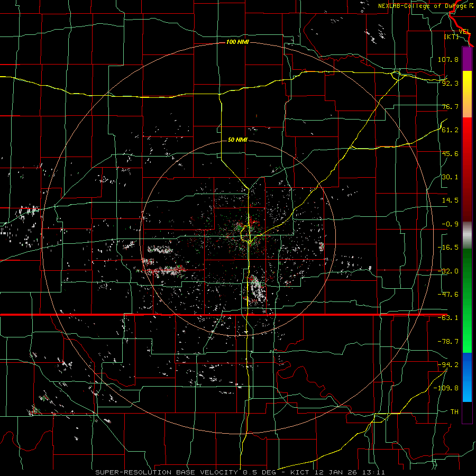
Task: Click the -63.1 velocity scale value
Action: [x=448, y=318]
